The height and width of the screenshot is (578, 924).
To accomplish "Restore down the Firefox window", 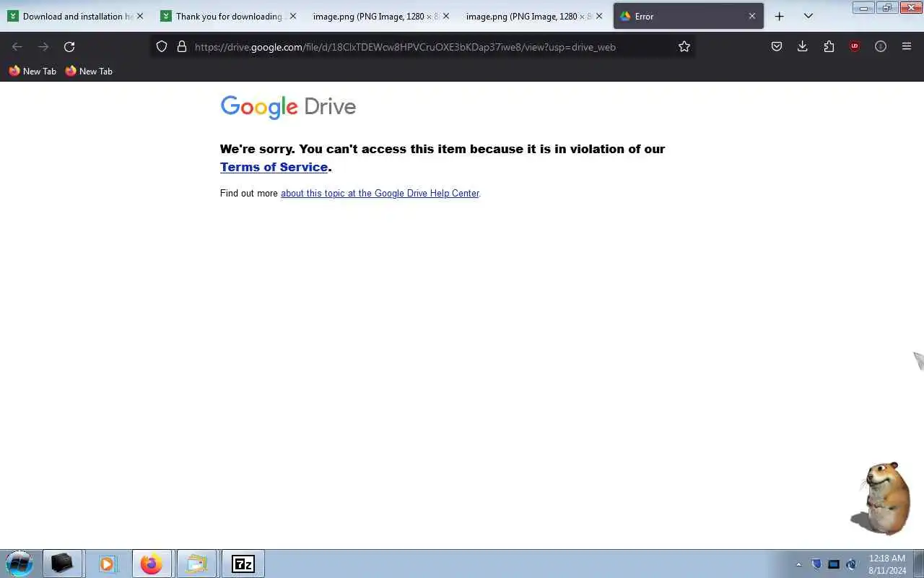I will (886, 8).
